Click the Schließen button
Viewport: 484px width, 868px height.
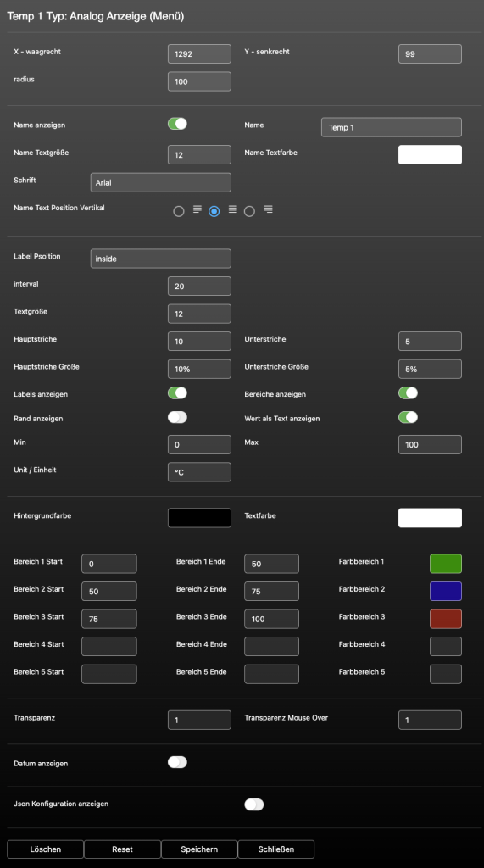coord(275,849)
